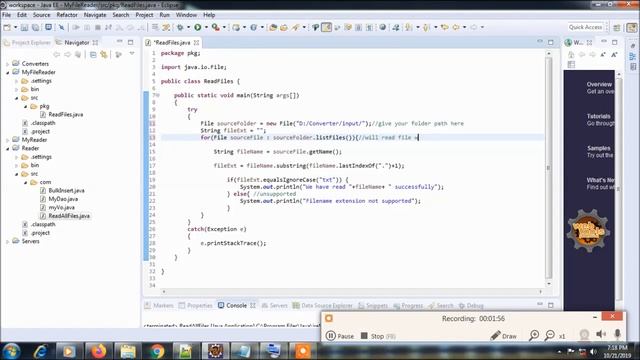Switch to Data Source Explorer tab

point(322,305)
